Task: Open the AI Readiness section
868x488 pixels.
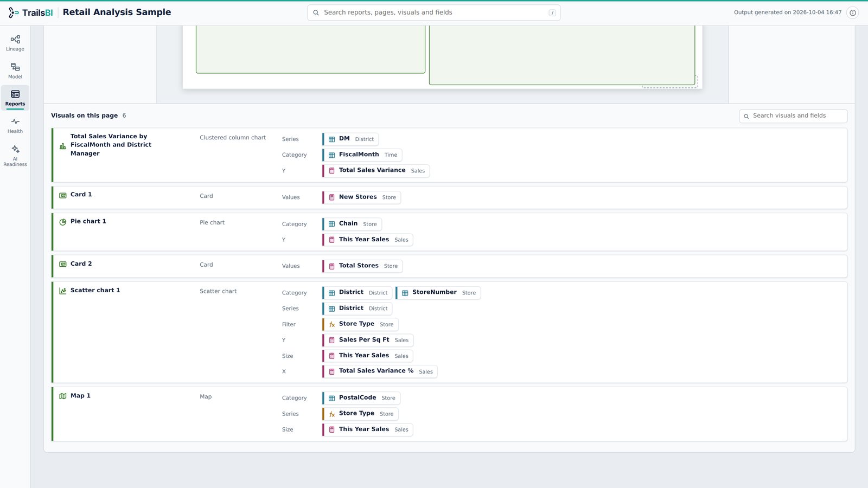Action: click(15, 155)
